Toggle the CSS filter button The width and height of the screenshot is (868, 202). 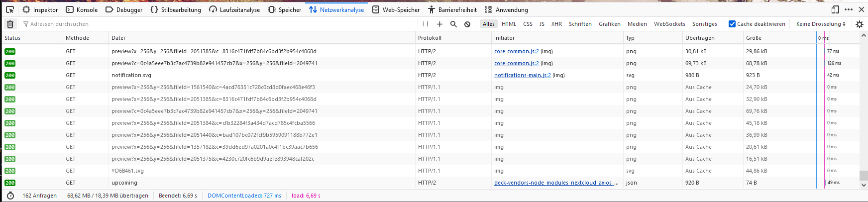[528, 24]
